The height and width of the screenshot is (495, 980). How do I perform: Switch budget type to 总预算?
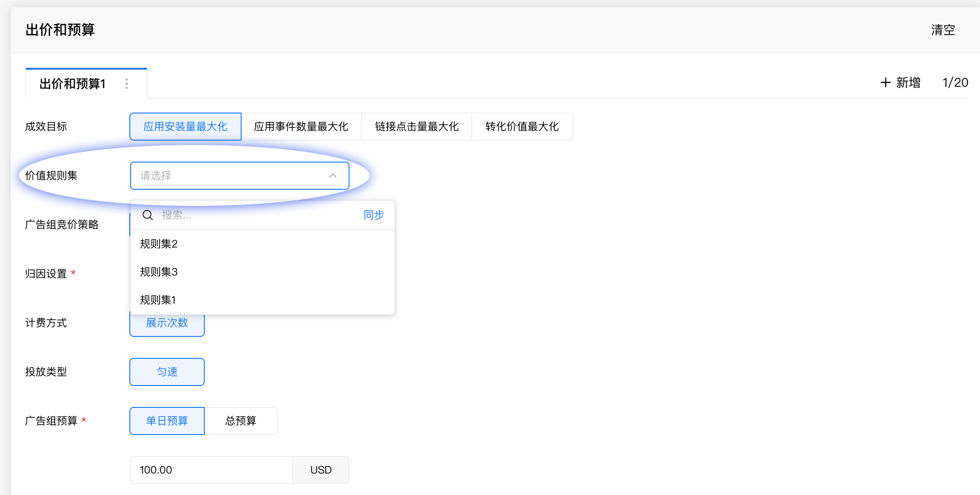coord(241,421)
